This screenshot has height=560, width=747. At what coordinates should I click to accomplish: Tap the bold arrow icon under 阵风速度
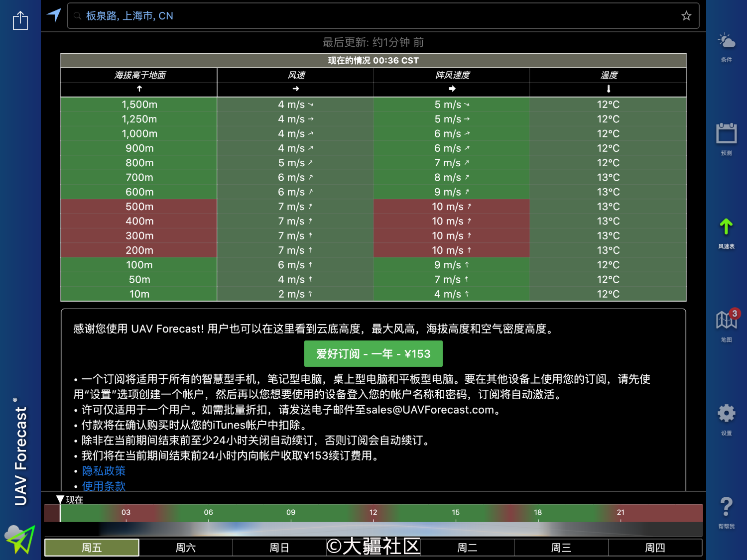[x=452, y=89]
